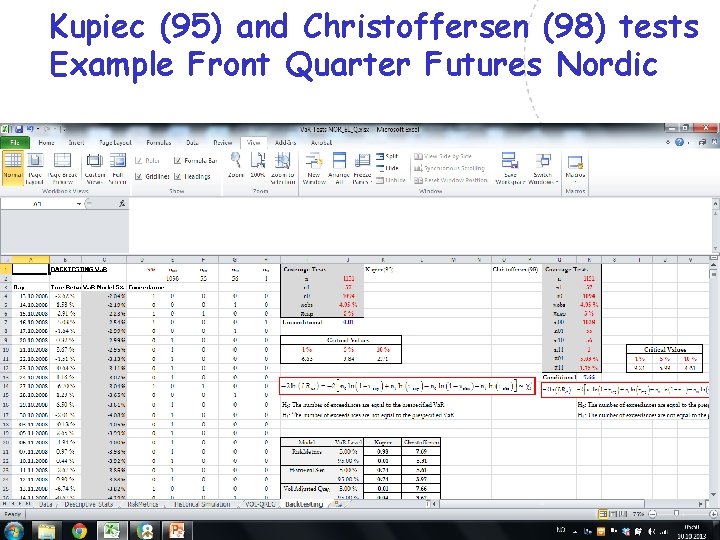Image resolution: width=720 pixels, height=540 pixels.
Task: Switch to Page Layout view
Action: 35,168
